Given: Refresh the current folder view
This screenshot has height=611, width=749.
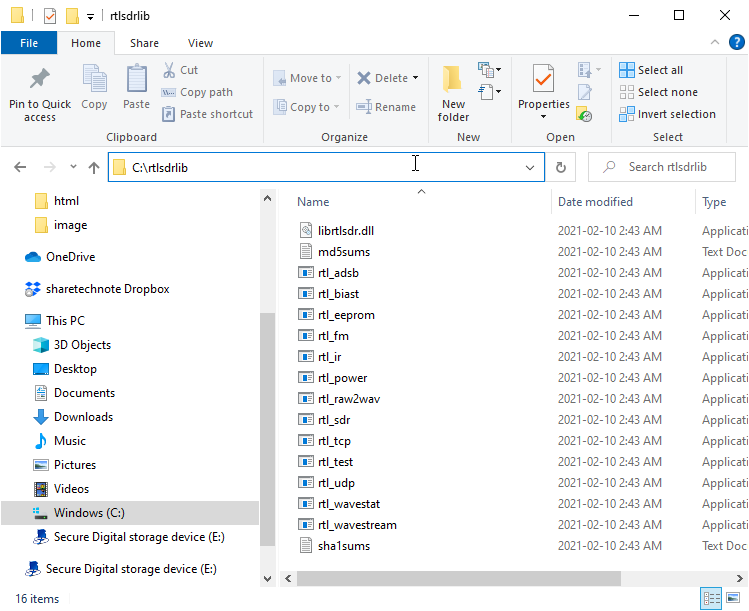Looking at the screenshot, I should coord(561,167).
